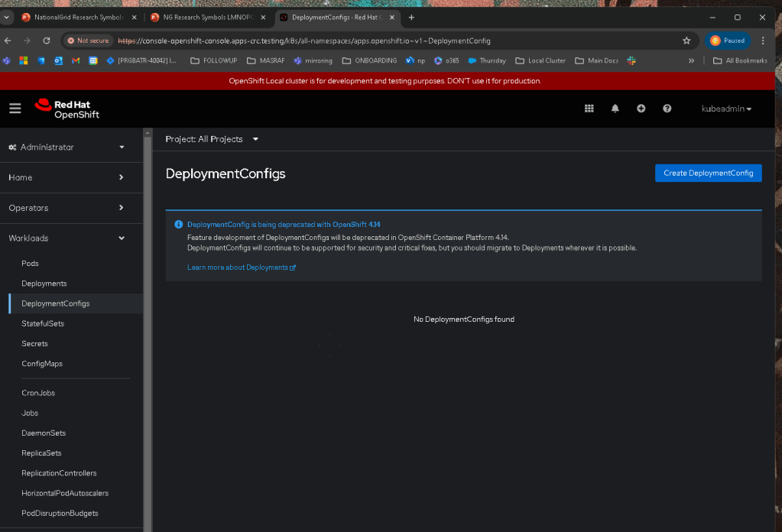Open the All Bookmarks folder
Image resolution: width=782 pixels, height=532 pixels.
pyautogui.click(x=740, y=60)
